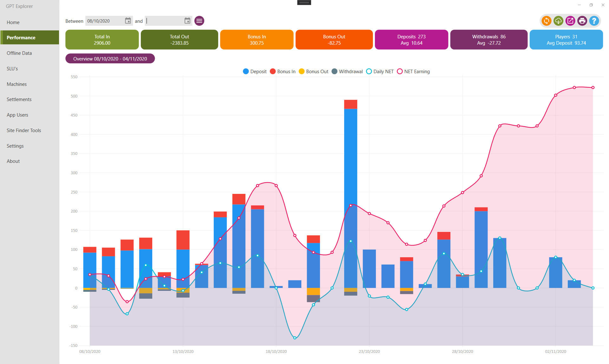Image resolution: width=609 pixels, height=364 pixels.
Task: Open the start date calendar picker
Action: (128, 21)
